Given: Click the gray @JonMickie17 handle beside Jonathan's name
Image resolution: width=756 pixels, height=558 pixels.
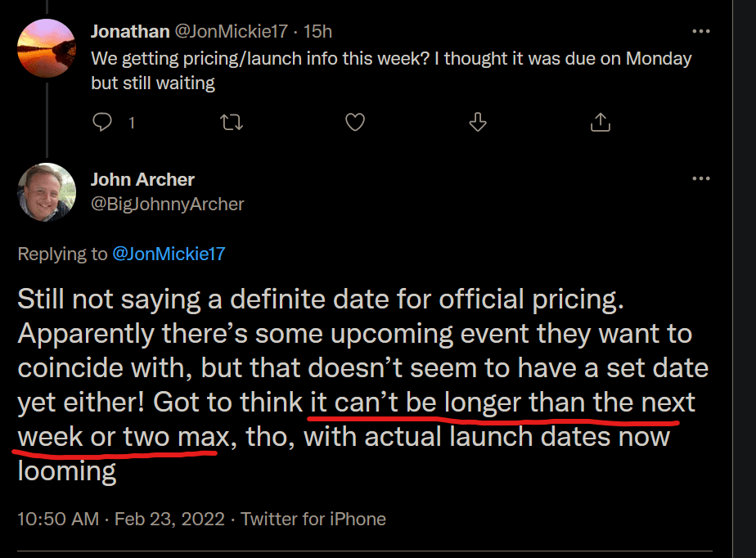Looking at the screenshot, I should pyautogui.click(x=231, y=31).
